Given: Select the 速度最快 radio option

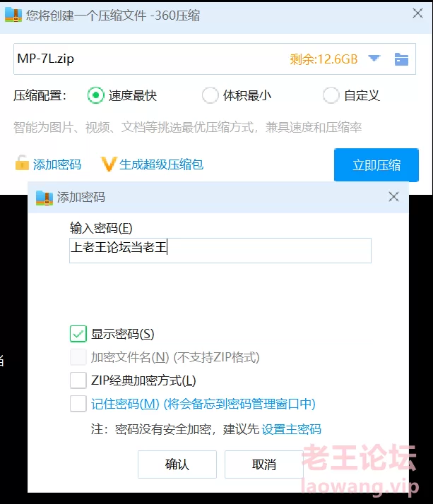Looking at the screenshot, I should (95, 95).
